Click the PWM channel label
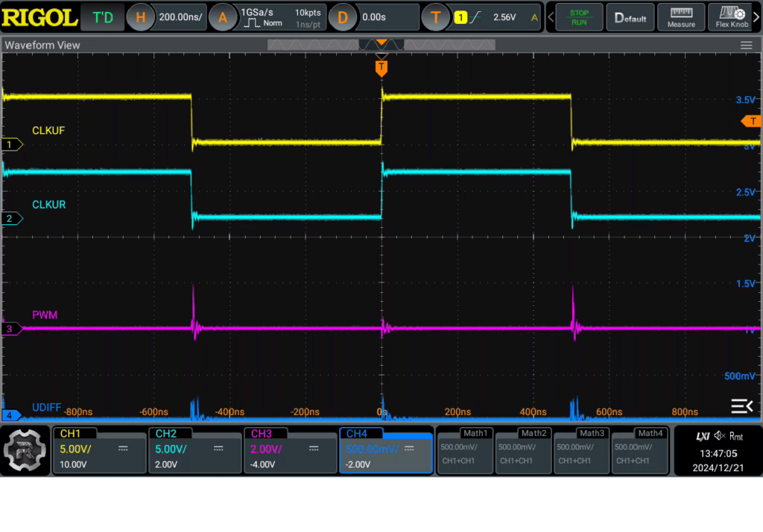Viewport: 763px width, 532px height. point(45,315)
